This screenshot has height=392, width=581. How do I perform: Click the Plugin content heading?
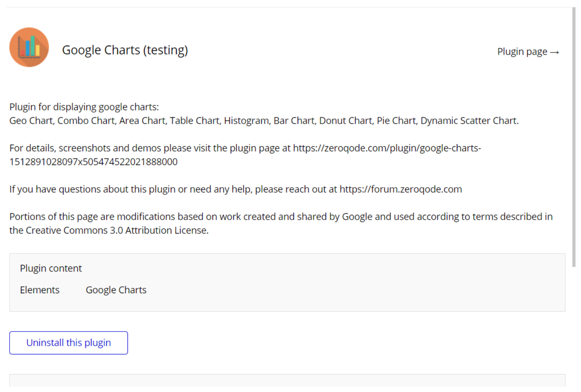[x=51, y=268]
